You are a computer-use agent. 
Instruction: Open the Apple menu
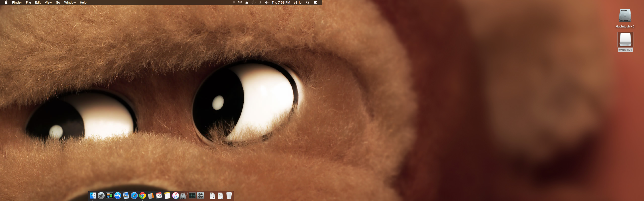[6, 2]
